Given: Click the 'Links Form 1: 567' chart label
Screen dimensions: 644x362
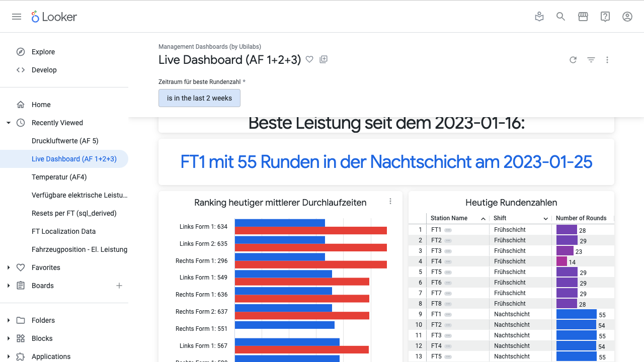Looking at the screenshot, I should (203, 346).
